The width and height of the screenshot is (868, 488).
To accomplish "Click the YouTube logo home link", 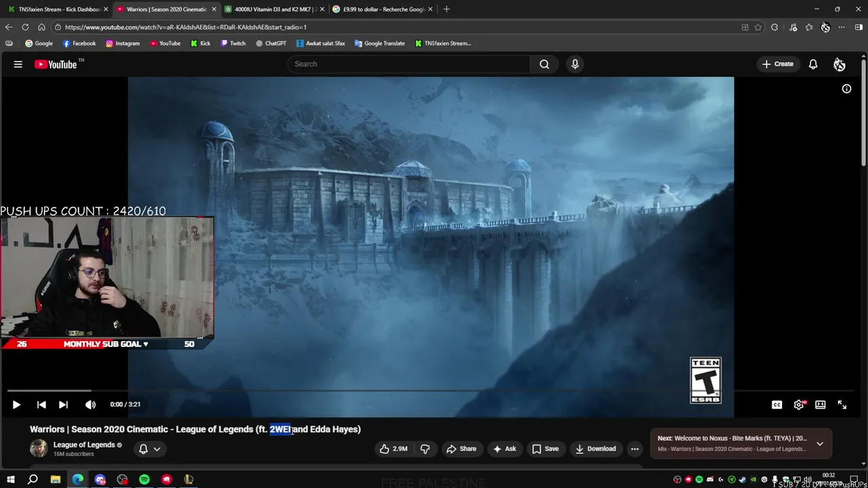I will (59, 64).
